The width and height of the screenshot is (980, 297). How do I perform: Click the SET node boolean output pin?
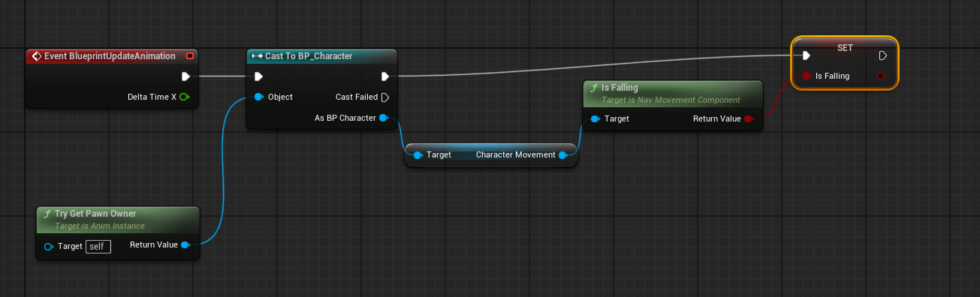tap(882, 76)
